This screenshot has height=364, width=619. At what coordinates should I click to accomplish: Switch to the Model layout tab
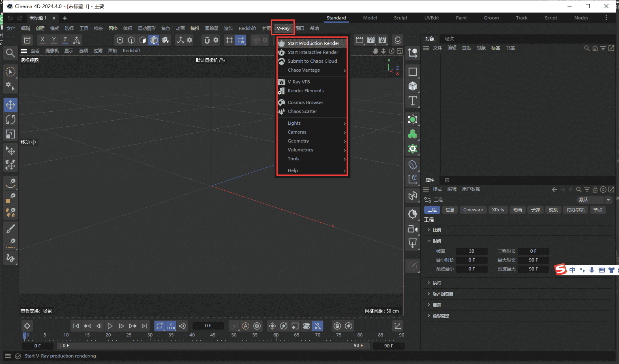point(370,18)
